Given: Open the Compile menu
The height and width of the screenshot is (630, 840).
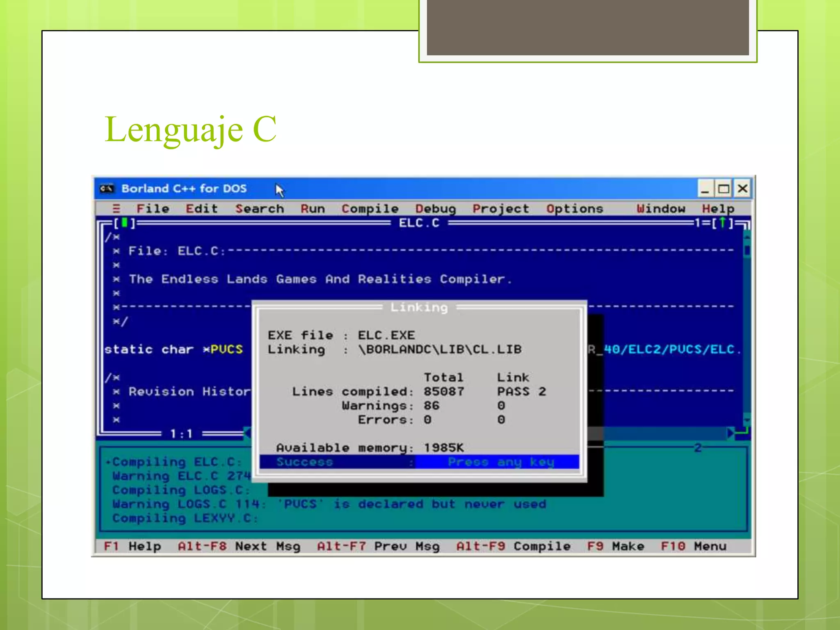Looking at the screenshot, I should tap(370, 209).
